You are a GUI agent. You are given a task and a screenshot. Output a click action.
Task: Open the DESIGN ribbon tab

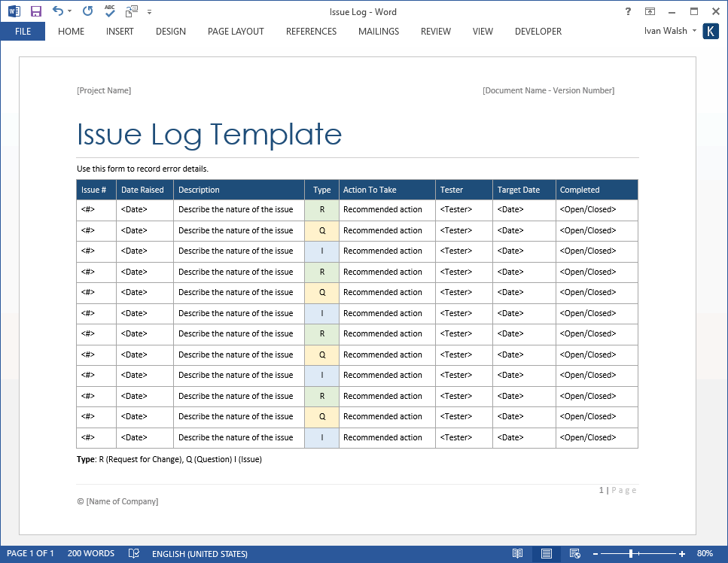tap(170, 31)
